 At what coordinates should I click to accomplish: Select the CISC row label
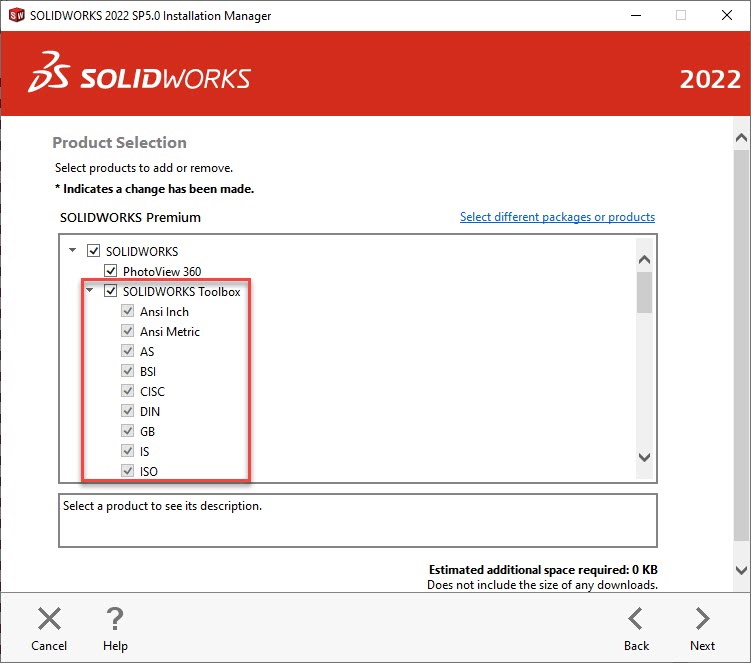[152, 391]
